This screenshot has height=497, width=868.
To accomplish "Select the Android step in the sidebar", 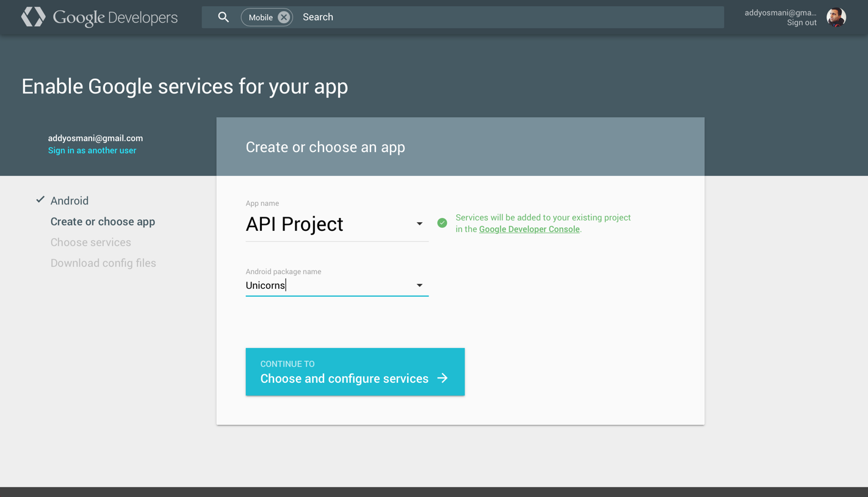I will pos(69,200).
